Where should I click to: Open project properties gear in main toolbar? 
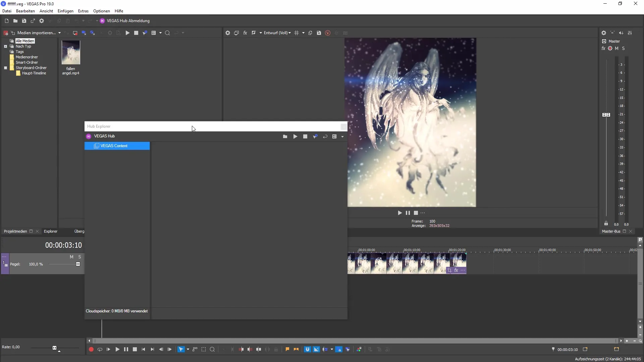[x=42, y=21]
